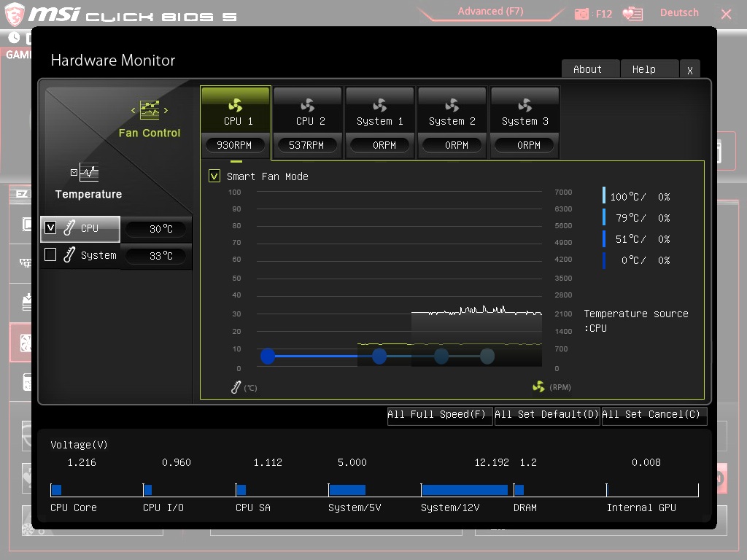
Task: Click the CPU 30°C temperature value
Action: pos(158,229)
